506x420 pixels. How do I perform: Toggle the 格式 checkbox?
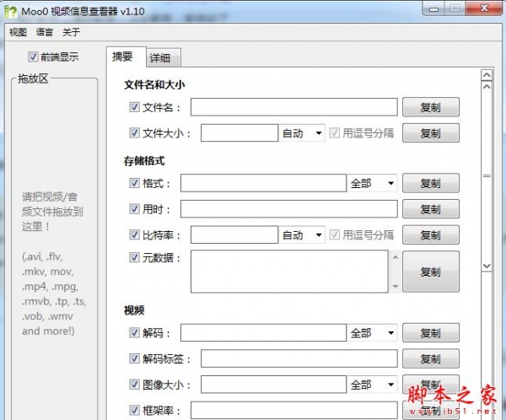tap(134, 183)
